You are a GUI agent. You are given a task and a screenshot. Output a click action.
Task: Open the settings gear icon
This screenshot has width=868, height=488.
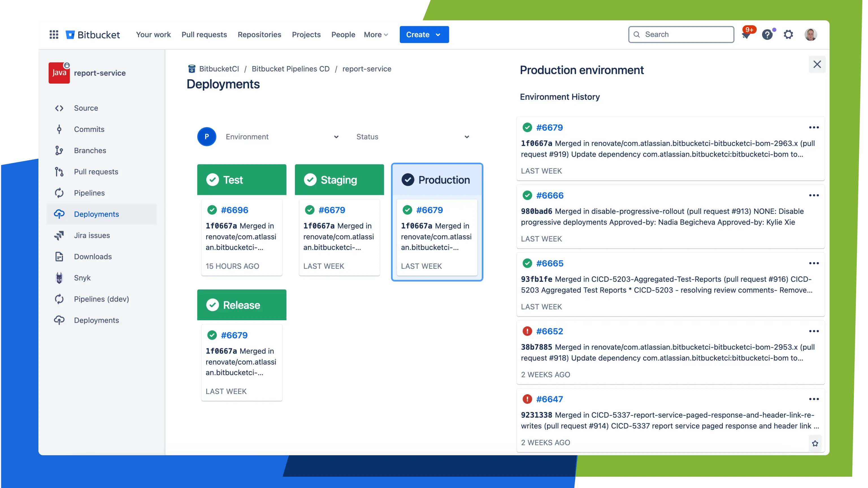(x=788, y=34)
